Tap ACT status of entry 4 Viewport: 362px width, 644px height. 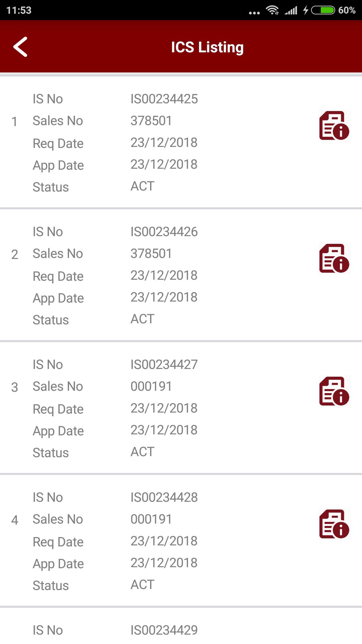coord(142,585)
